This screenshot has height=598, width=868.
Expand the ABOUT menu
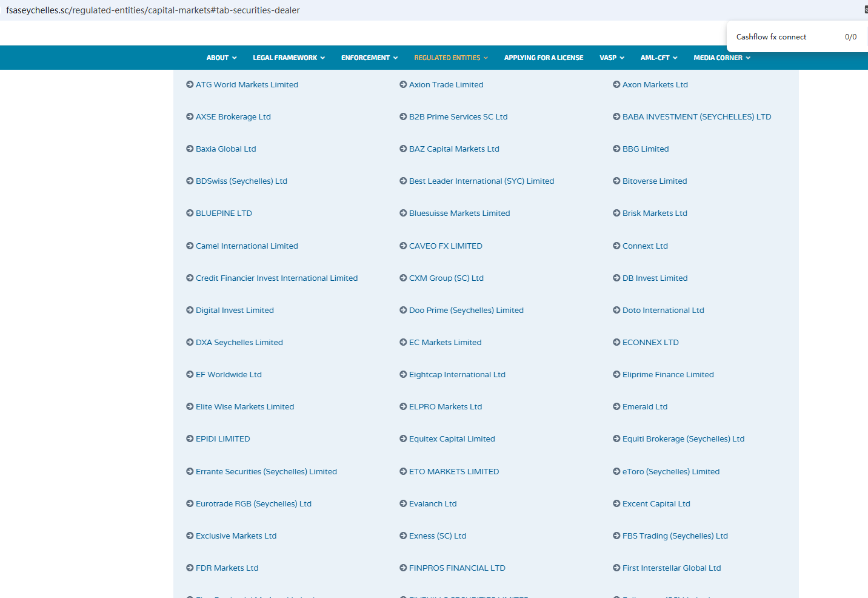point(221,58)
